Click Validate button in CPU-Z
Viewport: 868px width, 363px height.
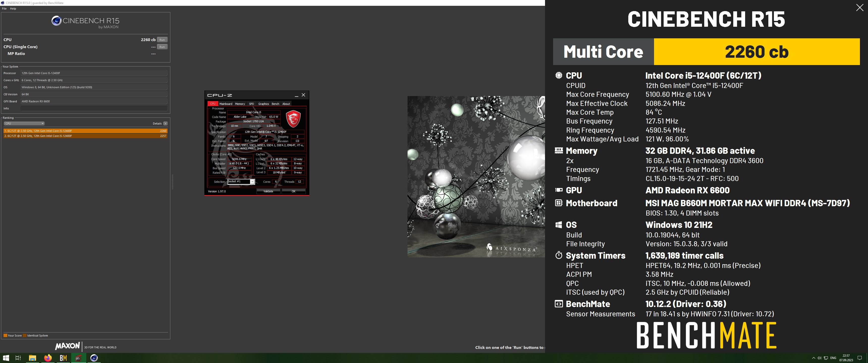tap(268, 191)
